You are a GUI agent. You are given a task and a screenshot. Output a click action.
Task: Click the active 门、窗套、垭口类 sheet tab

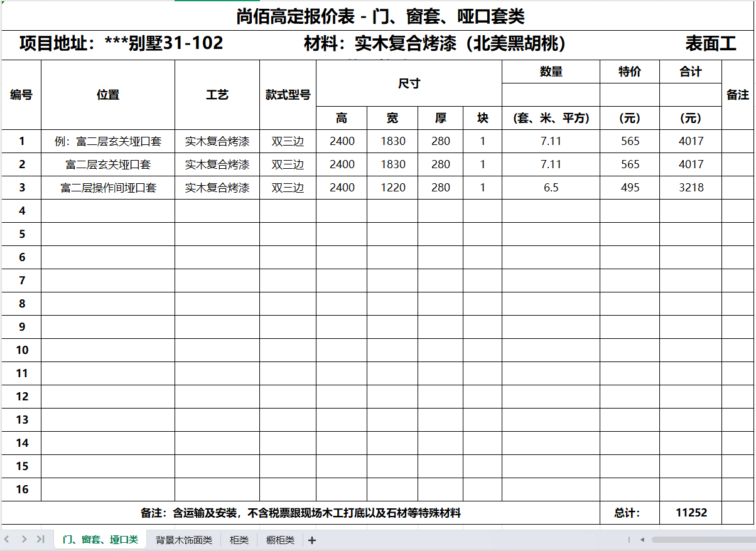click(100, 540)
